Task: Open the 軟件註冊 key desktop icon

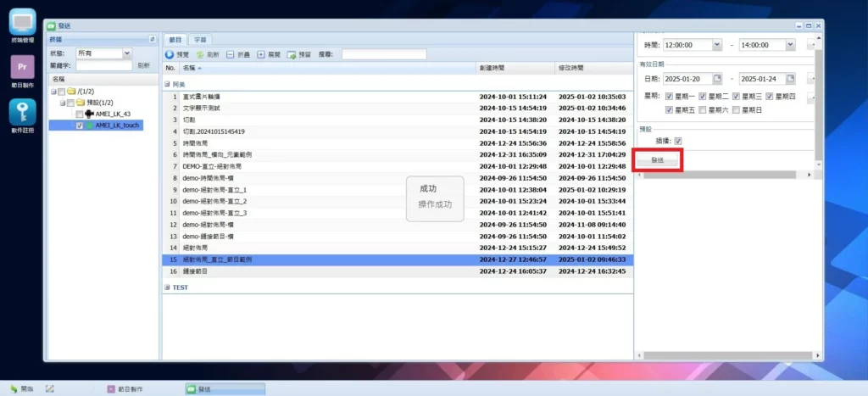Action: [22, 113]
